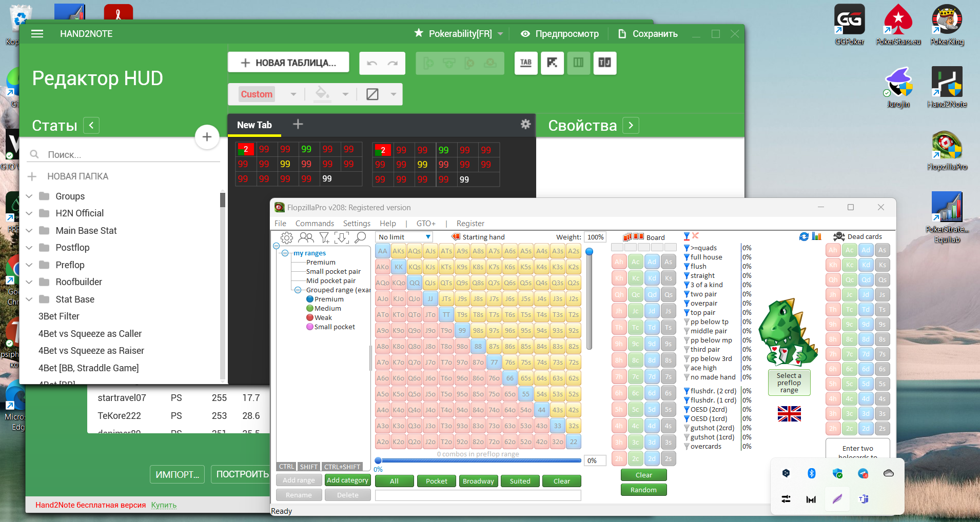Click the Pocket range button

(x=437, y=481)
